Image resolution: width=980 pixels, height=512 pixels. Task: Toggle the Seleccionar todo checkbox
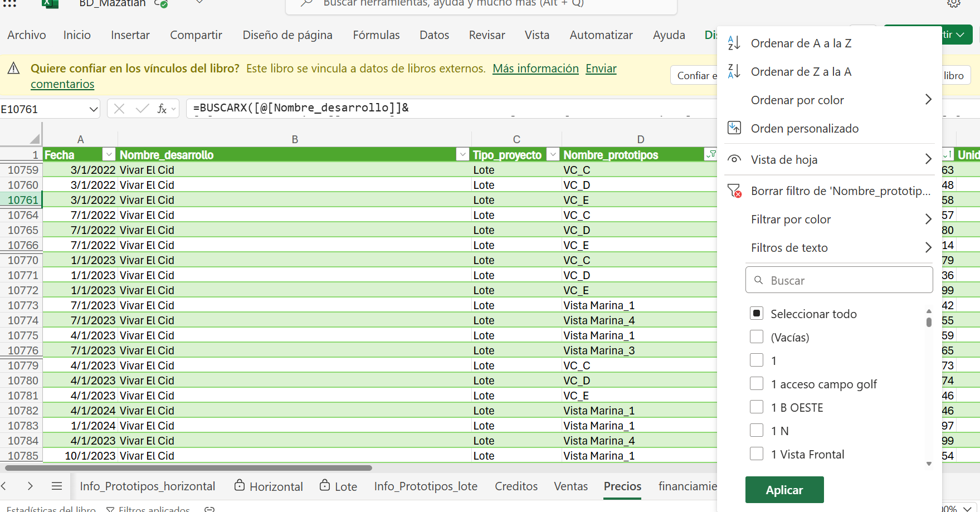tap(757, 314)
